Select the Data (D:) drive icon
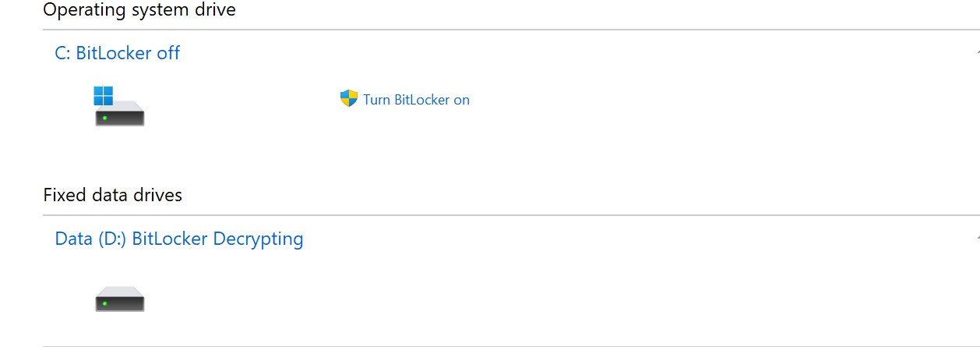The width and height of the screenshot is (980, 347). point(119,299)
